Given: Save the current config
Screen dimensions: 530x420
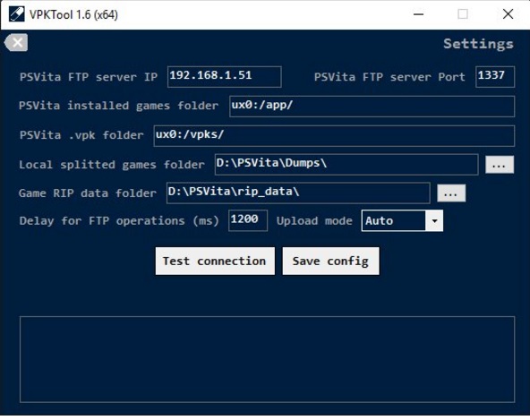Looking at the screenshot, I should coord(330,261).
